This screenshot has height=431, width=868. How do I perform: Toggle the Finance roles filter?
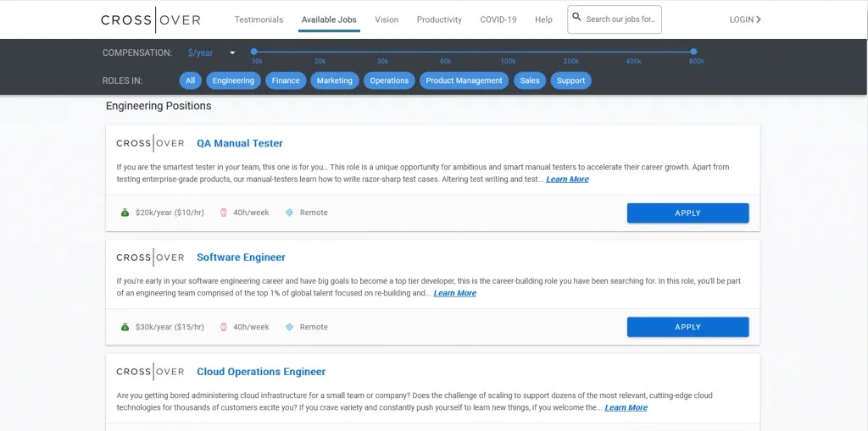286,80
